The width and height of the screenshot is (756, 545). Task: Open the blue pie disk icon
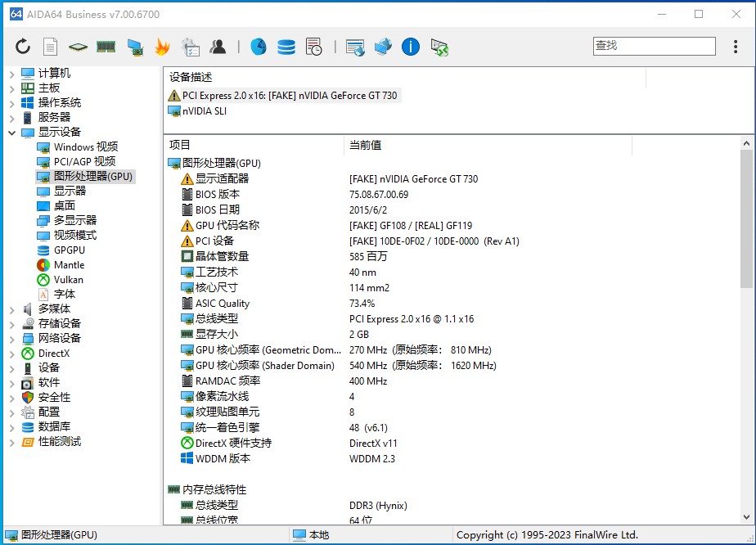(259, 47)
